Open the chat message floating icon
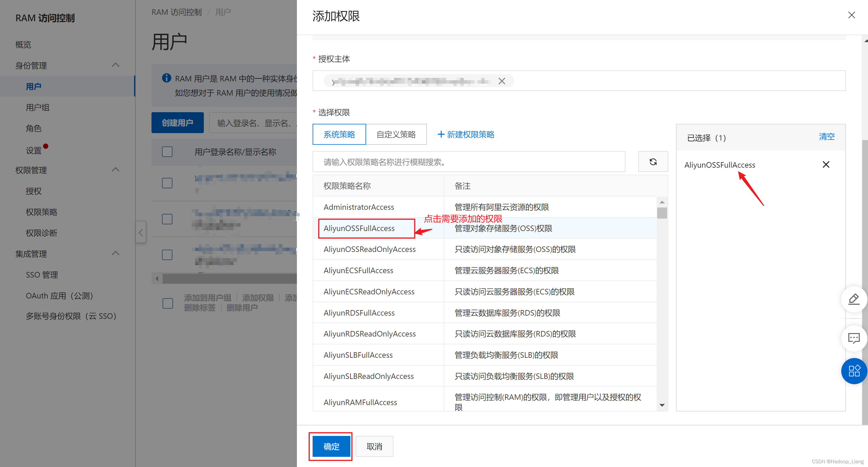Image resolution: width=868 pixels, height=467 pixels. point(854,338)
